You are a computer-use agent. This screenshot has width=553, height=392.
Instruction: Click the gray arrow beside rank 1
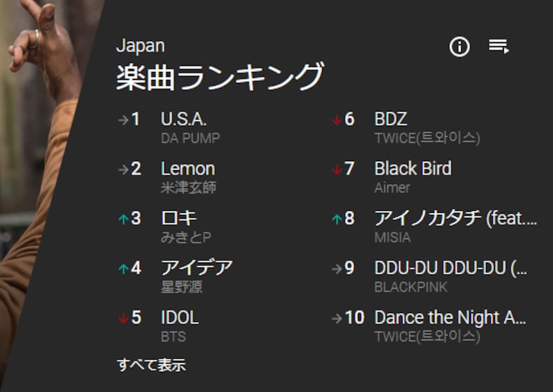pyautogui.click(x=123, y=120)
